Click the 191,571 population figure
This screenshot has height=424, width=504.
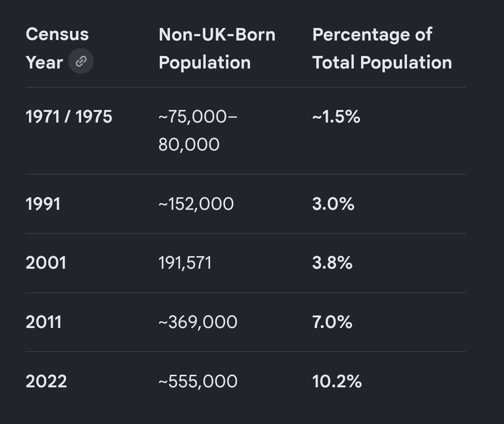tap(185, 263)
